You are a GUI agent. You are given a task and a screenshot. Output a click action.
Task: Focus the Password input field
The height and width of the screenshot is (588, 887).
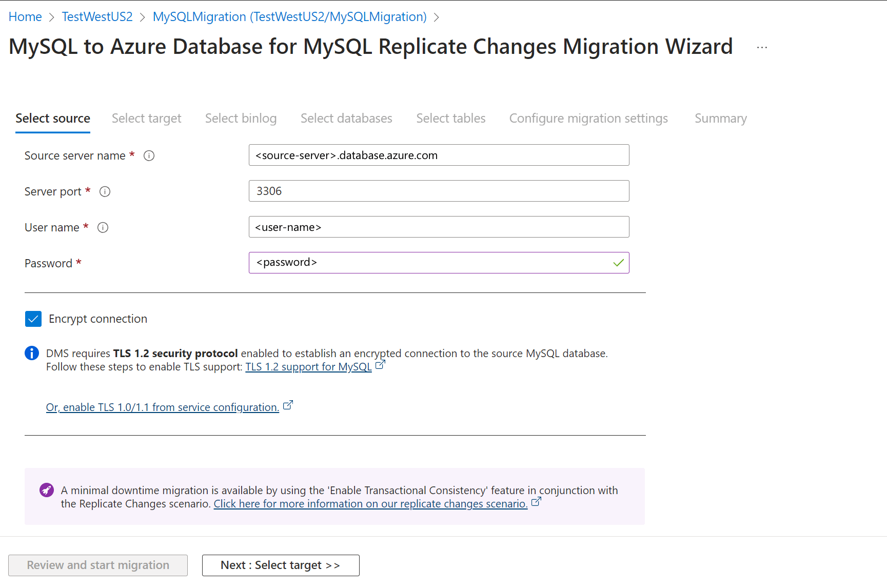coord(431,263)
